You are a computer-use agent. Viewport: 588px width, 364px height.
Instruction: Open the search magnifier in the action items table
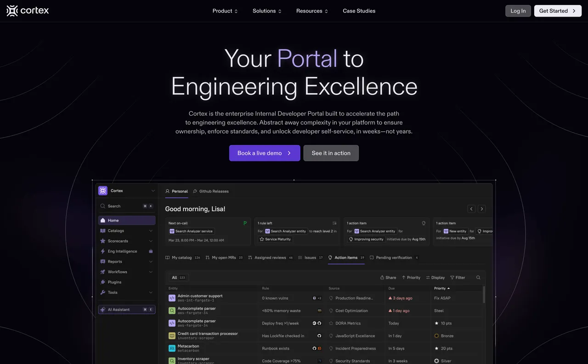478,277
